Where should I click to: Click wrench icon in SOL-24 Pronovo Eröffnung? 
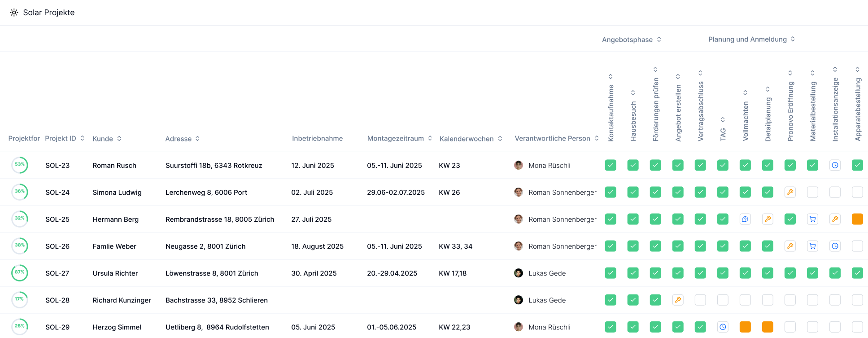click(x=790, y=192)
